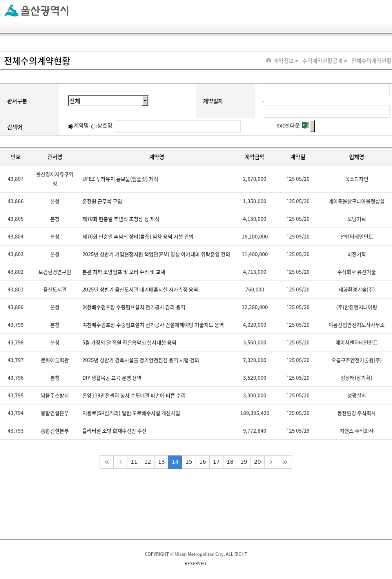This screenshot has width=392, height=579.
Task: Click department 울산경제자유구역청
Action: [x=55, y=179]
